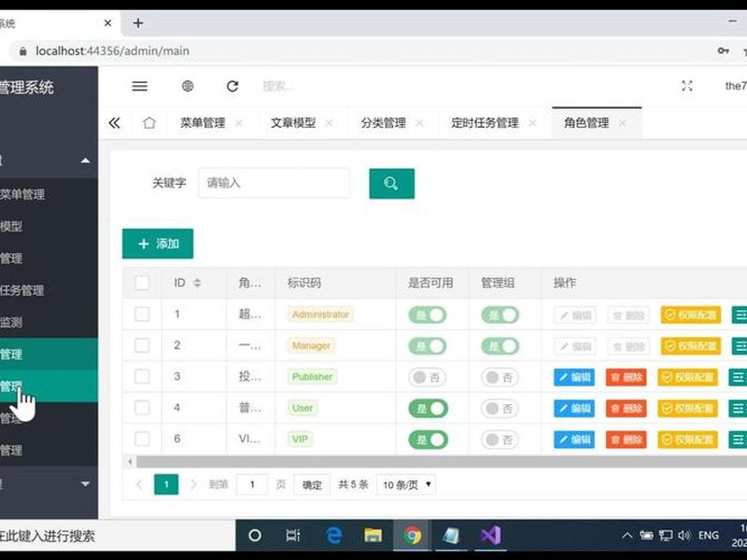Open 权限配置 for Administrator row

click(691, 315)
